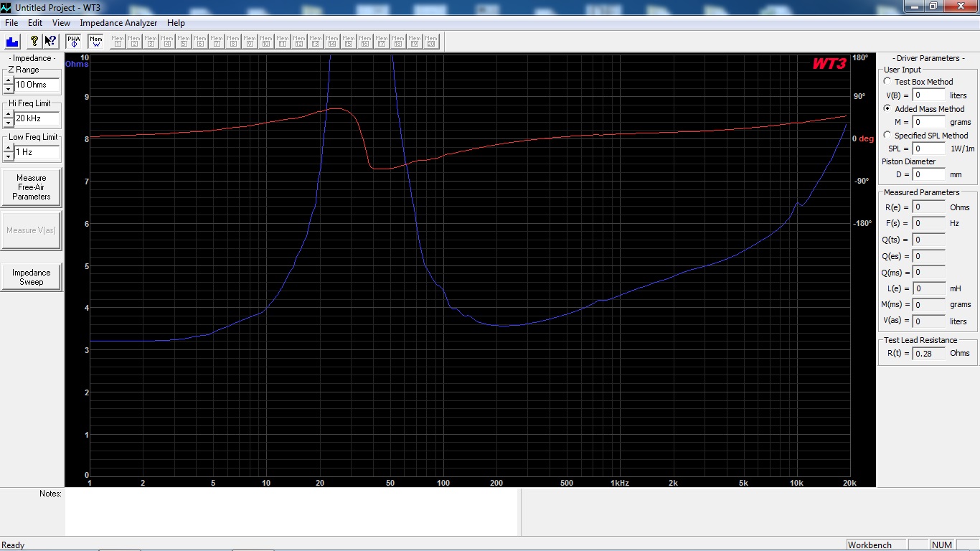Click the R(e) Ohms measured value field
Viewport: 980px width, 551px height.
pyautogui.click(x=929, y=207)
